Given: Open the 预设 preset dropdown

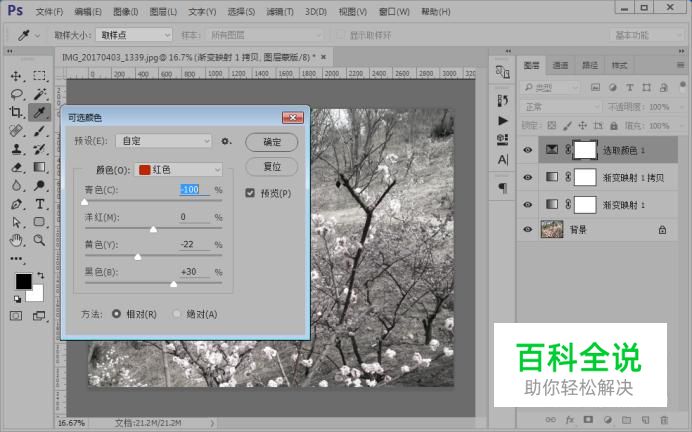Looking at the screenshot, I should (x=164, y=142).
